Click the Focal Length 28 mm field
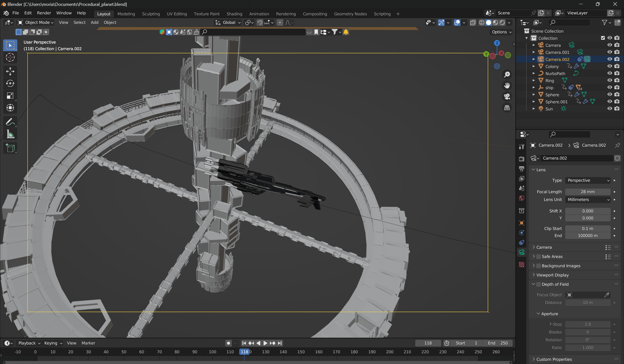624x364 pixels. pos(588,192)
